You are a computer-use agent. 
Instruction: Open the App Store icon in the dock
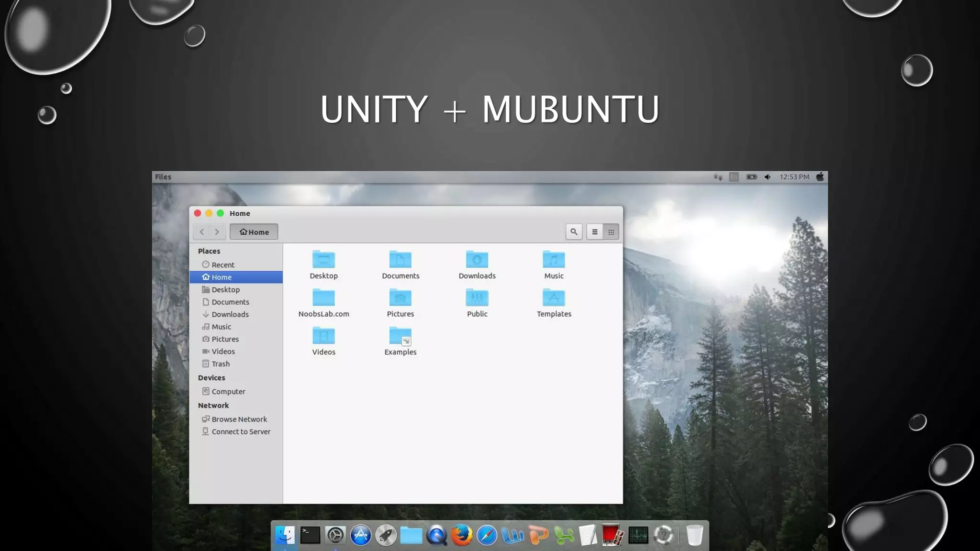tap(360, 535)
